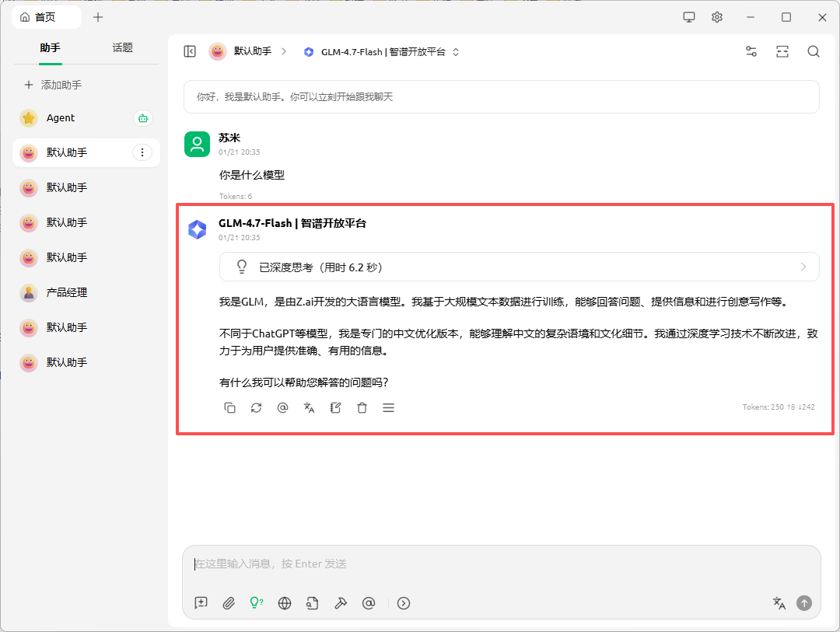Viewport: 840px width, 632px height.
Task: Open MCP tools hammer icon in input bar
Action: point(341,602)
